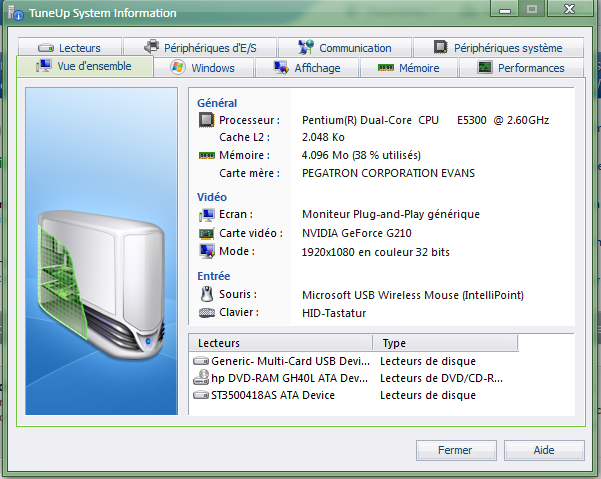Click the Carte mère label
Screen dimensions: 601x479
coord(249,173)
